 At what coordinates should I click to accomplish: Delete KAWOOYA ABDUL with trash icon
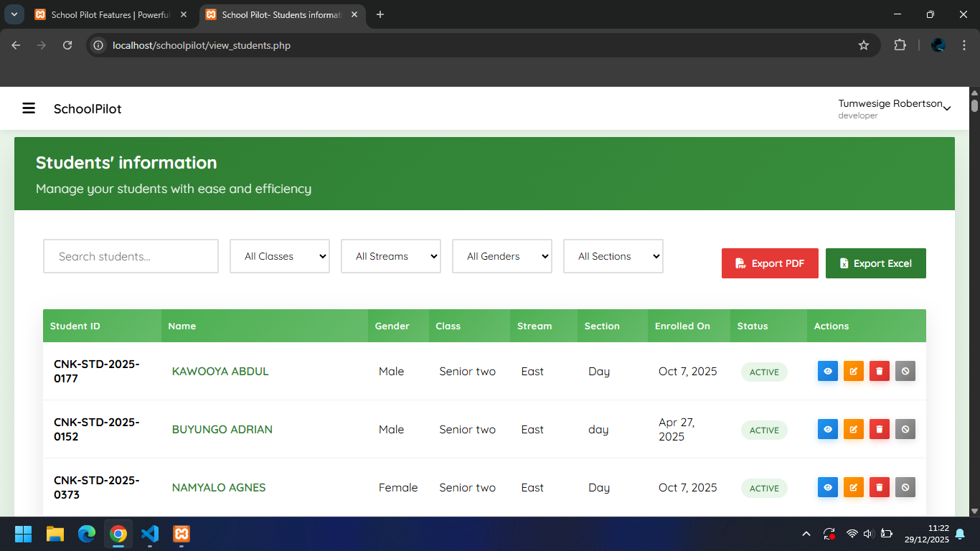tap(879, 371)
